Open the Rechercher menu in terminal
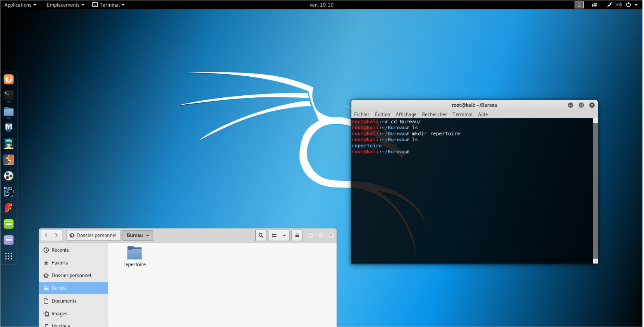644x327 pixels. 434,114
